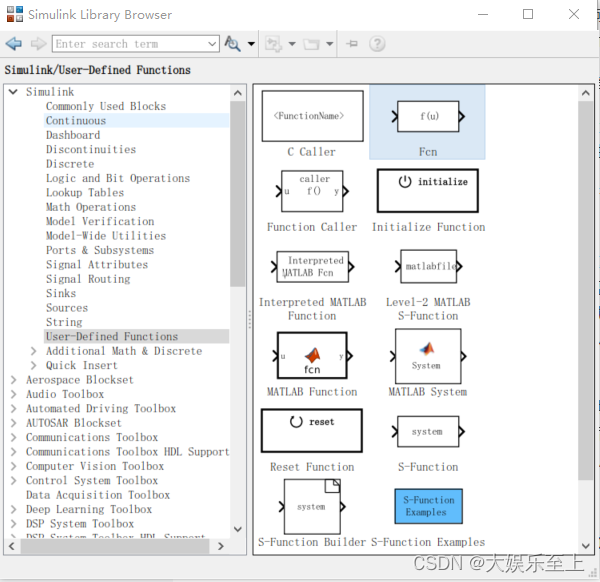
Task: Select the S-Function block icon
Action: (428, 432)
